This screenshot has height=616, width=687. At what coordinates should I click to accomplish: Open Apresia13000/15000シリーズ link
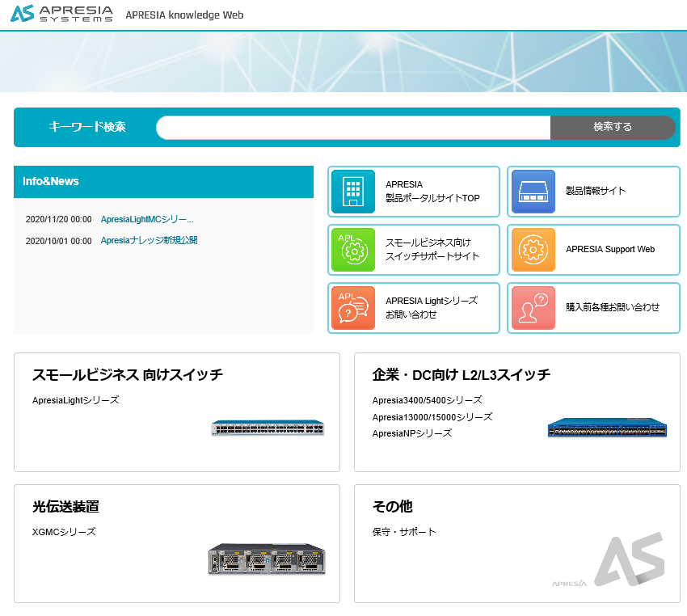432,417
